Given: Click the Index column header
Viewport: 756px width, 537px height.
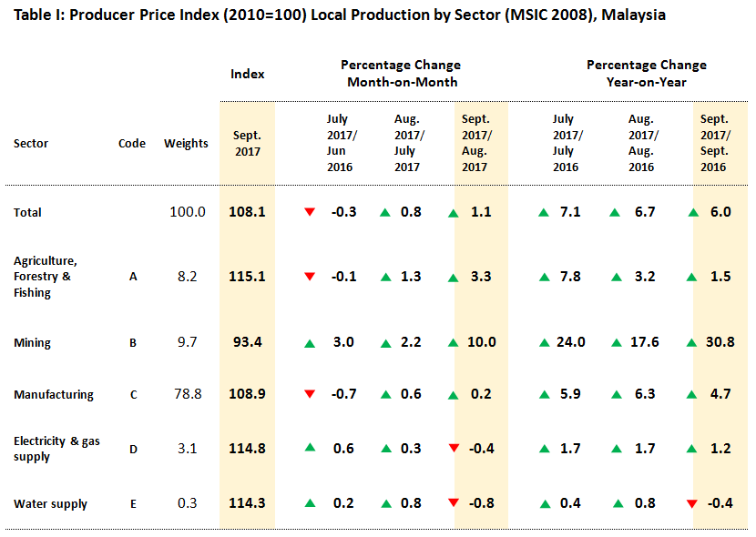Looking at the screenshot, I should [247, 74].
